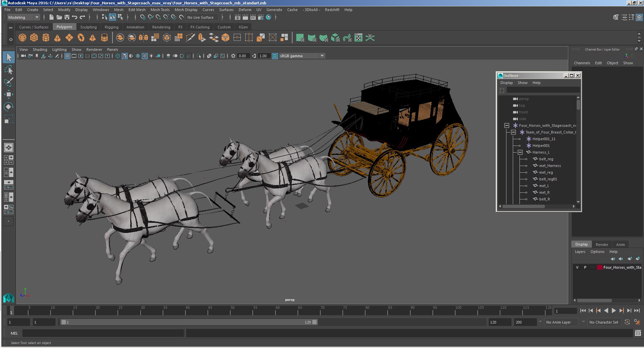
Task: Click the single-pane layout icon
Action: (9, 148)
